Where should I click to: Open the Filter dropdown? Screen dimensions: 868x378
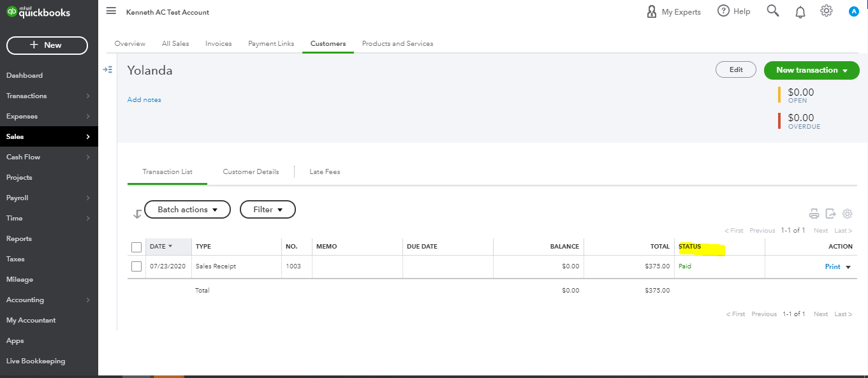click(267, 210)
